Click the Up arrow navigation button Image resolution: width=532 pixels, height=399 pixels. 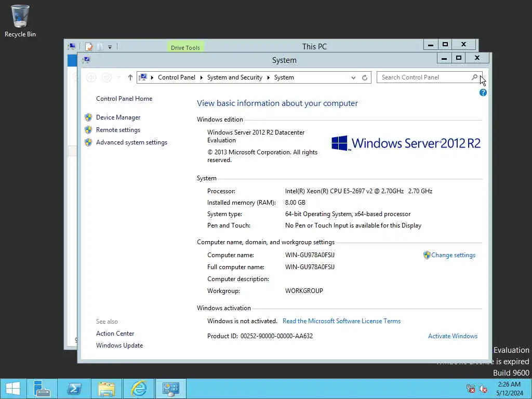click(130, 78)
